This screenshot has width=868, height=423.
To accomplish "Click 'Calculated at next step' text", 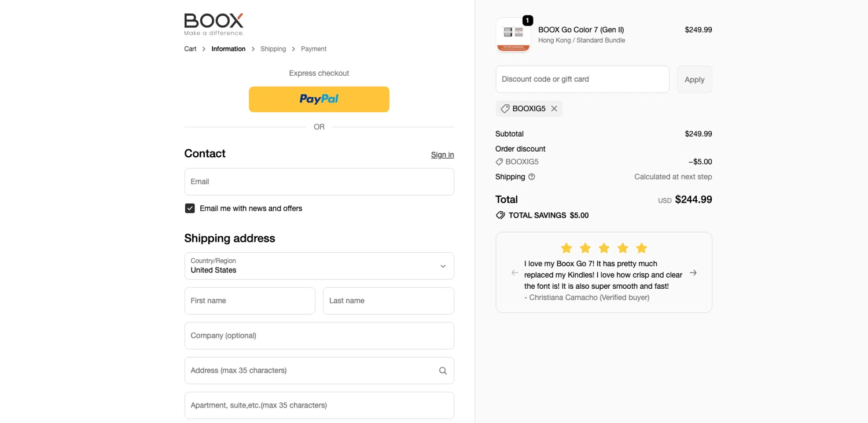I will click(673, 177).
